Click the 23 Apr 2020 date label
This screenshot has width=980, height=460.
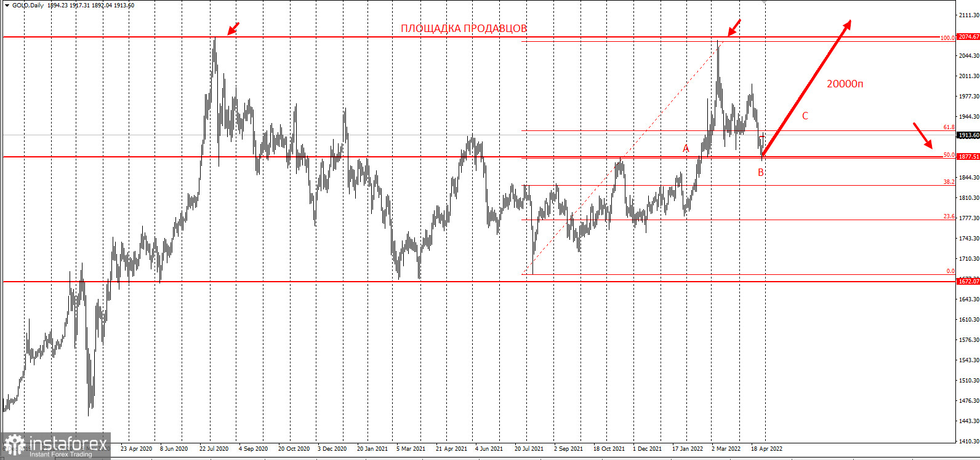[x=136, y=449]
